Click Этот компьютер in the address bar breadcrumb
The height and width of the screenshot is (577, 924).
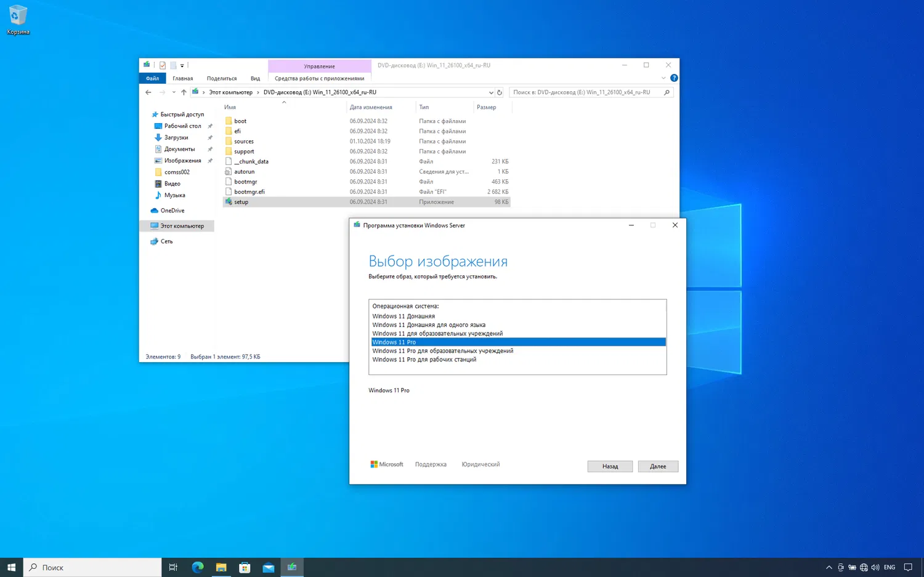pyautogui.click(x=230, y=92)
